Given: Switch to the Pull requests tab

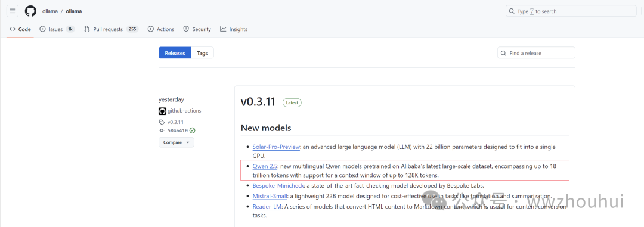Looking at the screenshot, I should point(111,29).
